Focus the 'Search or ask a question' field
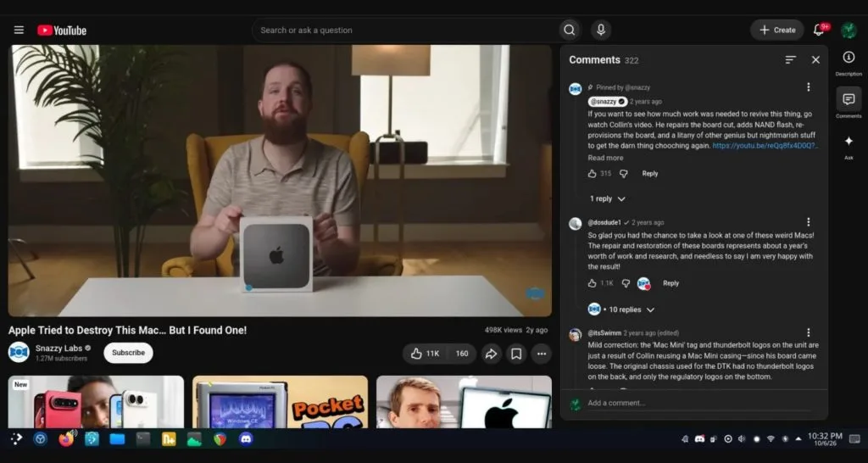Image resolution: width=868 pixels, height=463 pixels. click(x=405, y=30)
